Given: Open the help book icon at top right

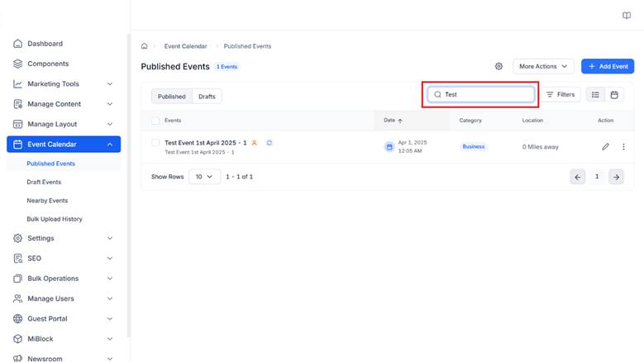Looking at the screenshot, I should click(627, 16).
